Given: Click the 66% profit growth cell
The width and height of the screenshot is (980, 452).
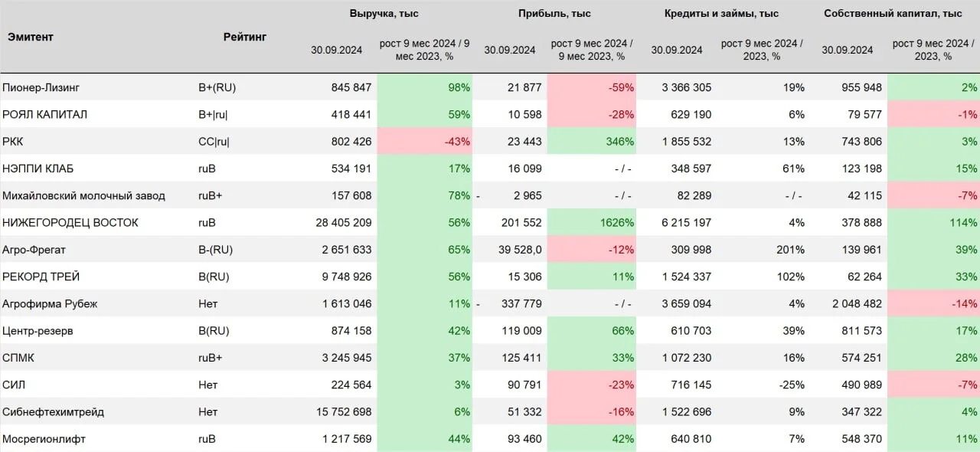Looking at the screenshot, I should 592,331.
